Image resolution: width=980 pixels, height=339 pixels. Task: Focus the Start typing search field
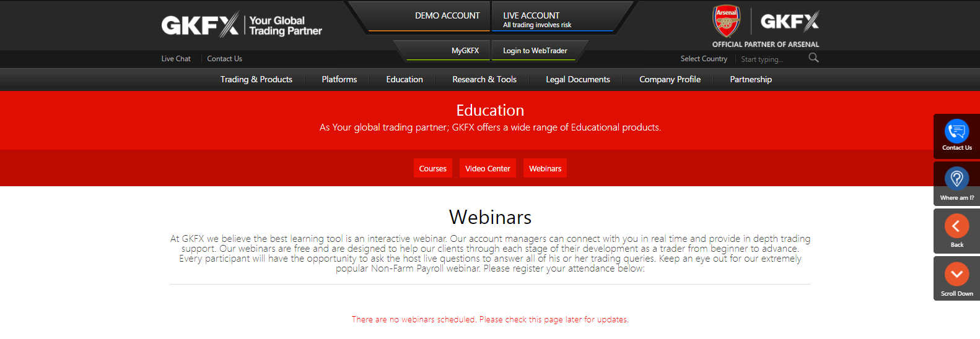click(771, 59)
